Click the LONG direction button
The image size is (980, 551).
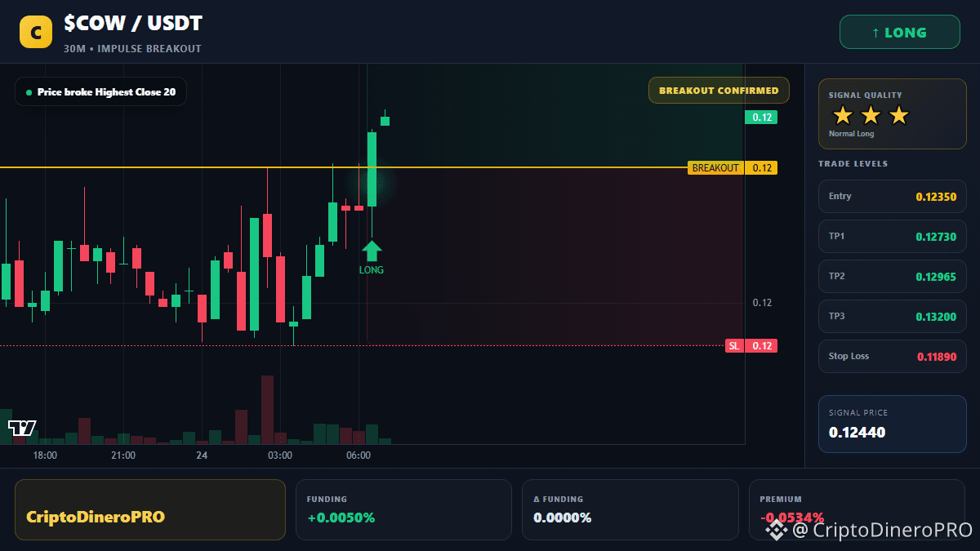pos(899,33)
